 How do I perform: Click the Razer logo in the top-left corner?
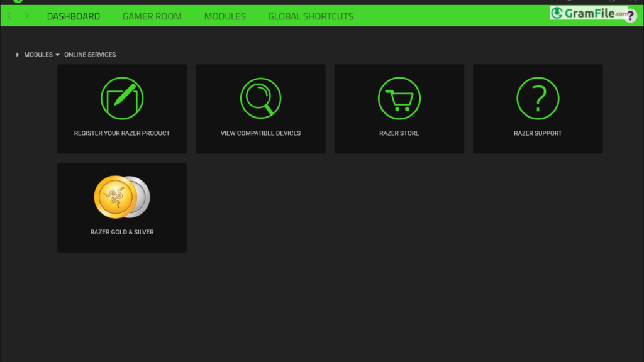pos(16,2)
